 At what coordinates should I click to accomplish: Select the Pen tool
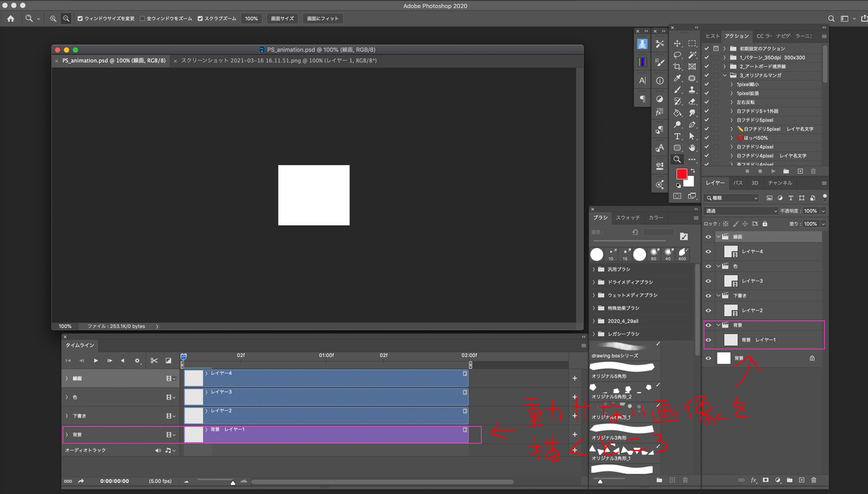pyautogui.click(x=692, y=124)
